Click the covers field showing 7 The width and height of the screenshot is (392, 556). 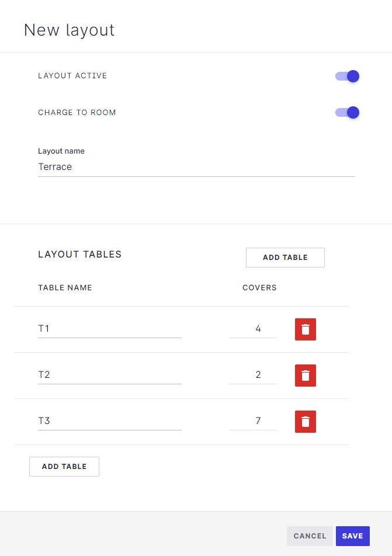tap(253, 421)
